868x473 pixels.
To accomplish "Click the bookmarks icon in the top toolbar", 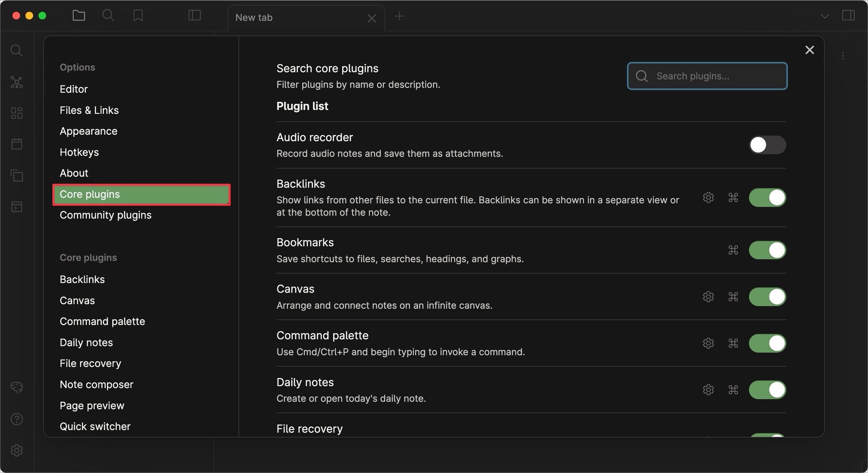I will point(138,16).
